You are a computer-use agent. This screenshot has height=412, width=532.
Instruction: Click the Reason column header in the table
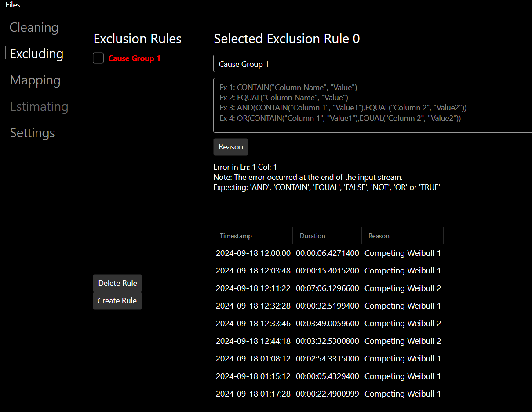click(x=402, y=236)
